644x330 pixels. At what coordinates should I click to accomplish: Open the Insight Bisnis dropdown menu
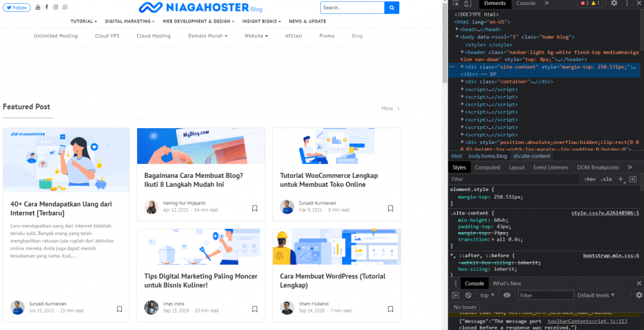pos(262,21)
